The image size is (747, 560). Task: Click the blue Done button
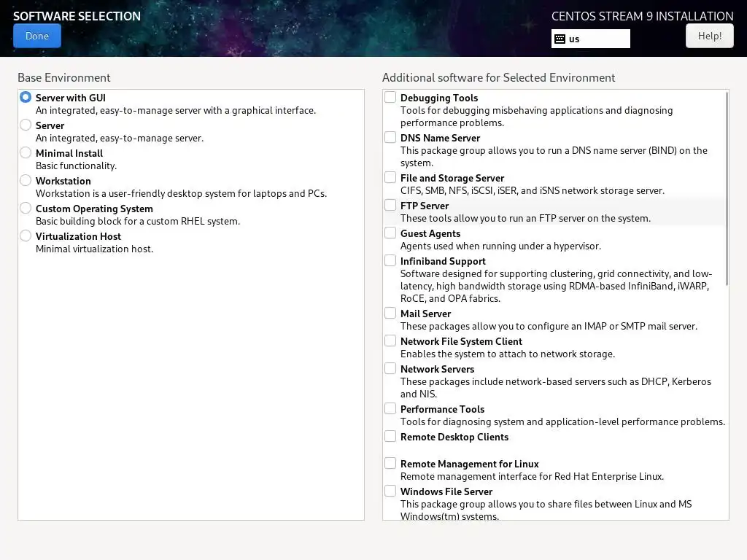click(x=37, y=36)
